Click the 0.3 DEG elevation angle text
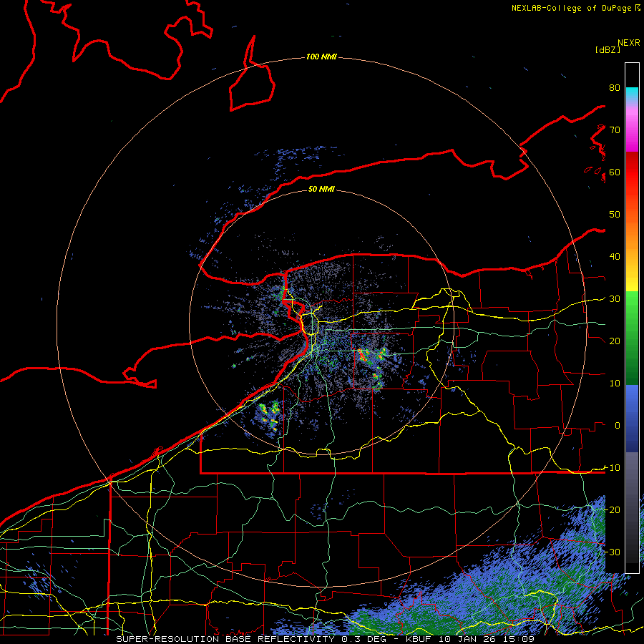Screen dimensions: 644x644 tap(364, 639)
